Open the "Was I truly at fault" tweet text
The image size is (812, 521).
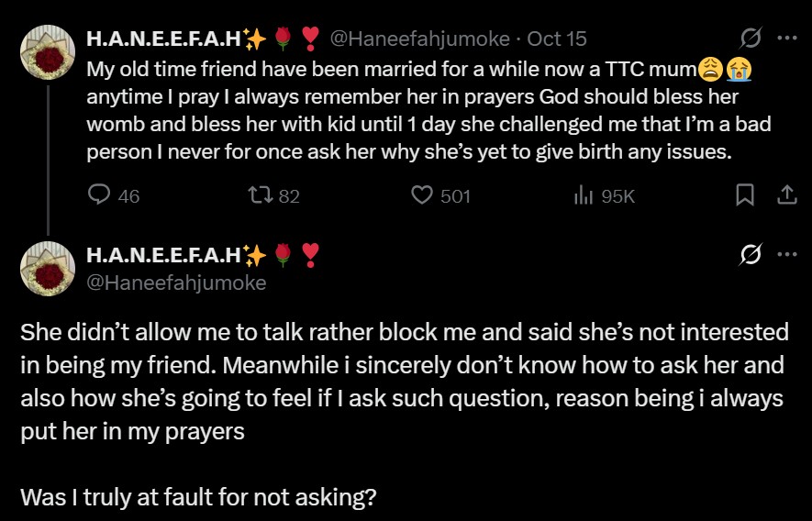click(x=198, y=499)
